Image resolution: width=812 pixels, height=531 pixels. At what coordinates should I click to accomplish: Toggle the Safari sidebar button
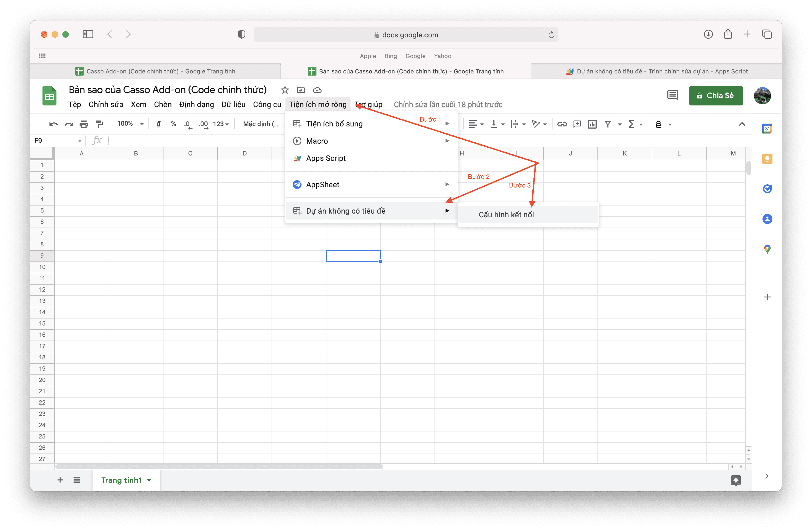click(x=88, y=34)
